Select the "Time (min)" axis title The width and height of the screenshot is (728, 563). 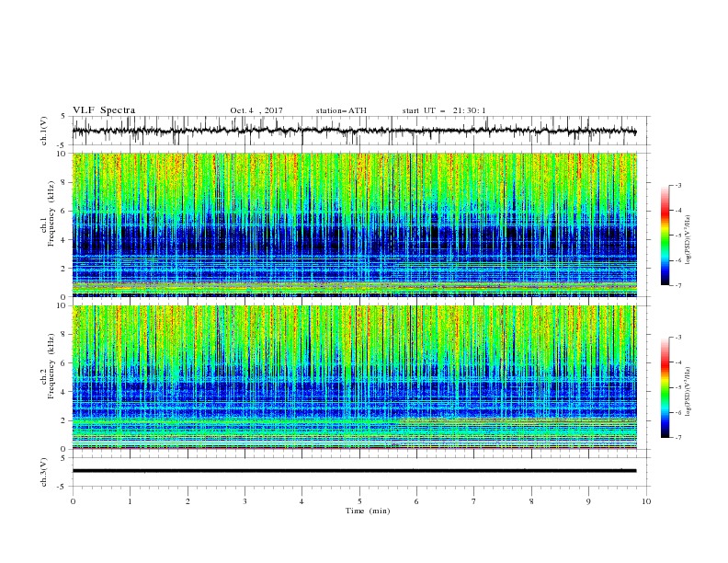tap(368, 511)
